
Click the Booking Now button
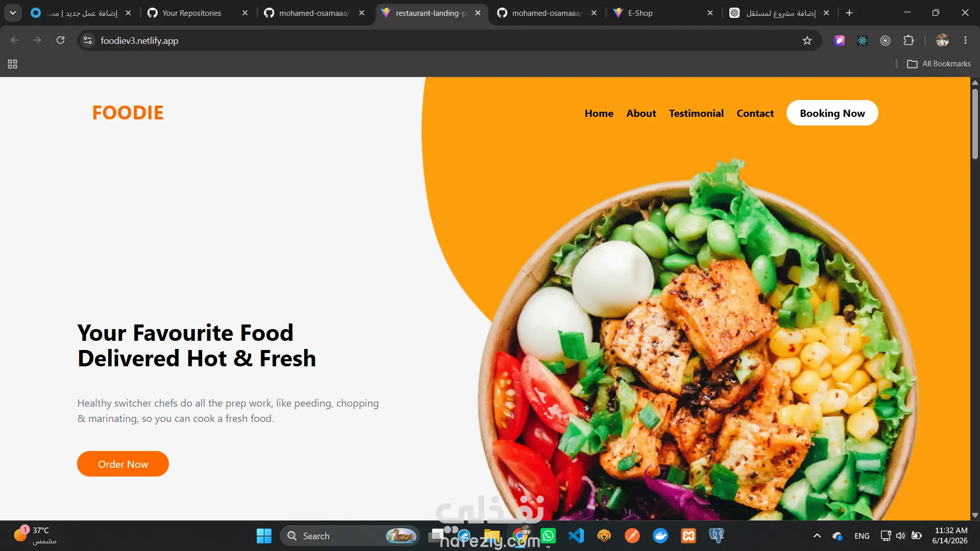coord(832,113)
